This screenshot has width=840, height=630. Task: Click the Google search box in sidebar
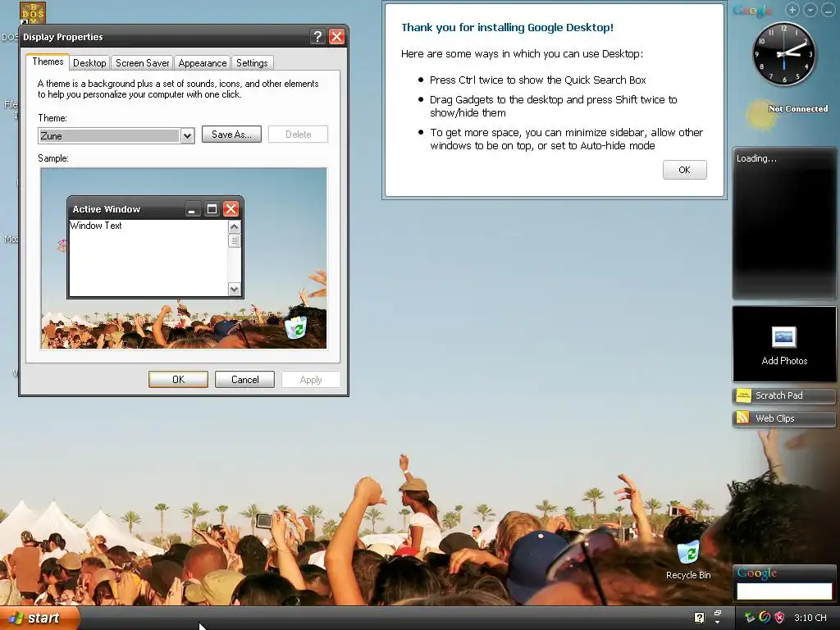coord(784,591)
